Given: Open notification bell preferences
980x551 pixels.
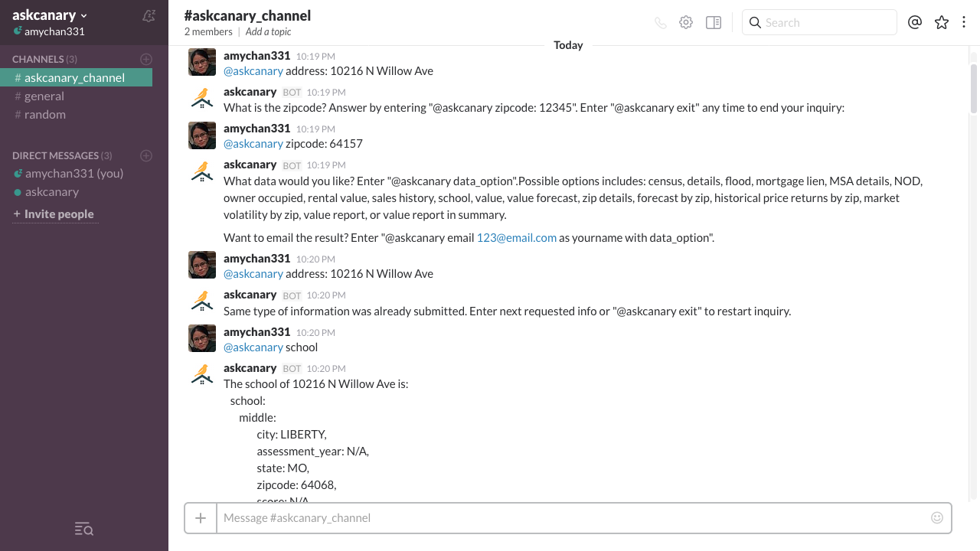Looking at the screenshot, I should coord(149,15).
